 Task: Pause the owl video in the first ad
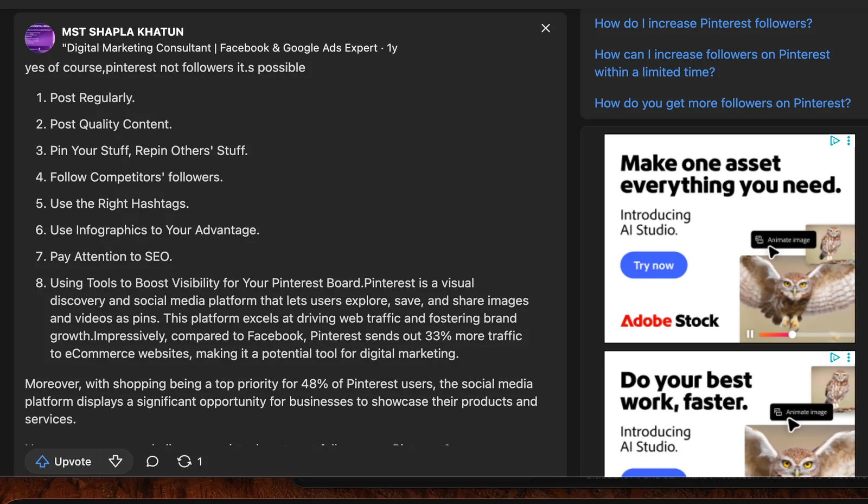[x=750, y=334]
